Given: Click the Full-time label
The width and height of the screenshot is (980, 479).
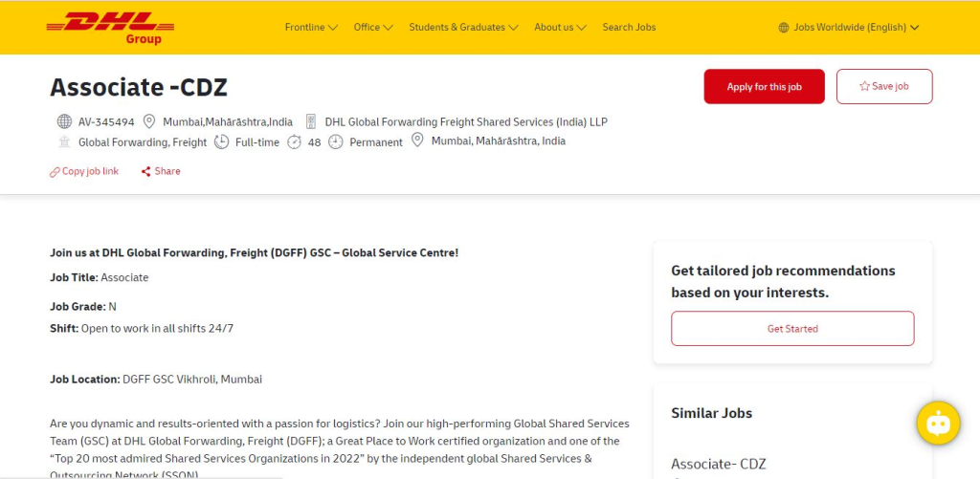Looking at the screenshot, I should click(257, 142).
